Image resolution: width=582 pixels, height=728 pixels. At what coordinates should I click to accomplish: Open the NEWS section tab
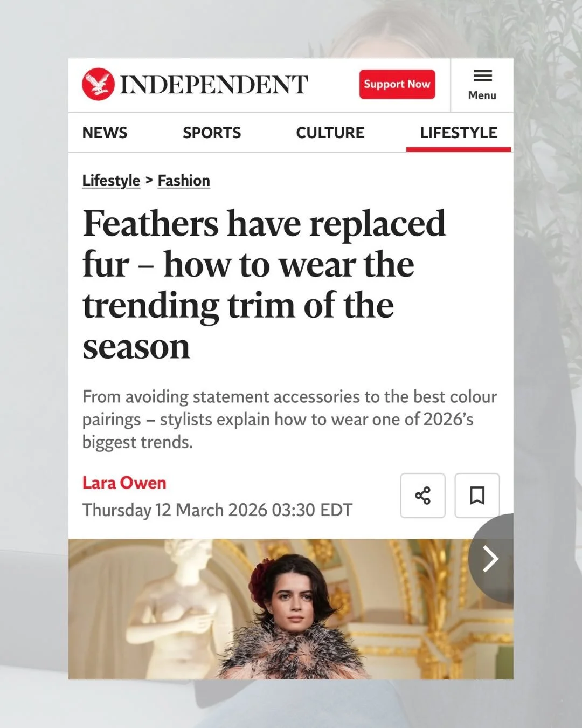tap(105, 133)
